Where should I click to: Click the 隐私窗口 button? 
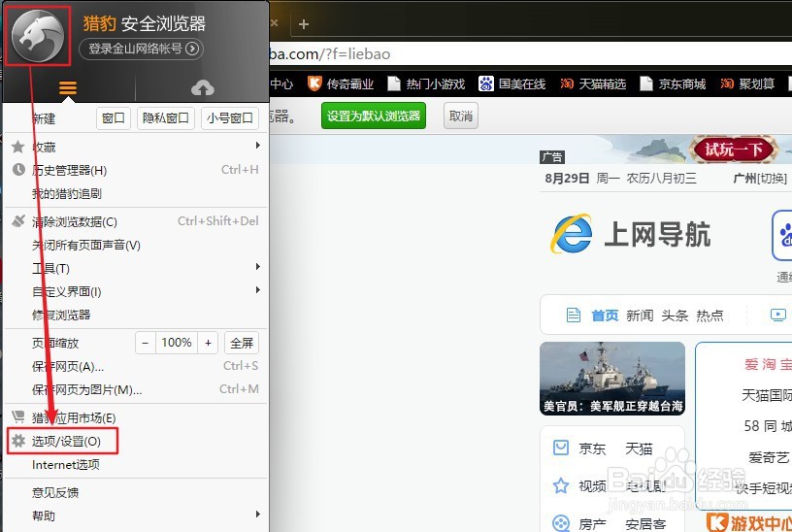coord(166,118)
